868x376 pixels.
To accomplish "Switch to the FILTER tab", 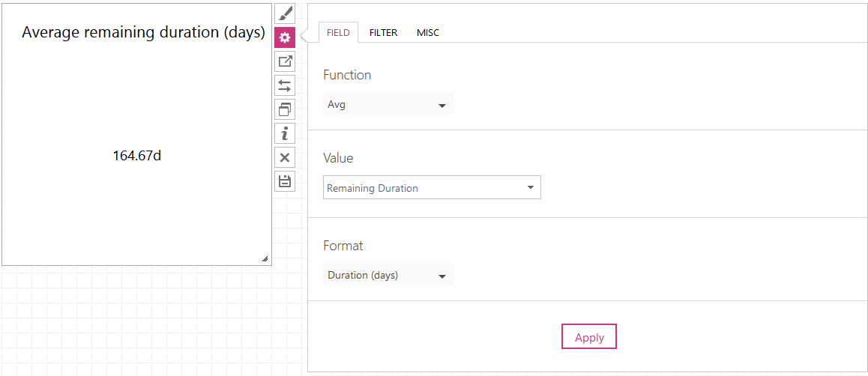I will click(384, 33).
